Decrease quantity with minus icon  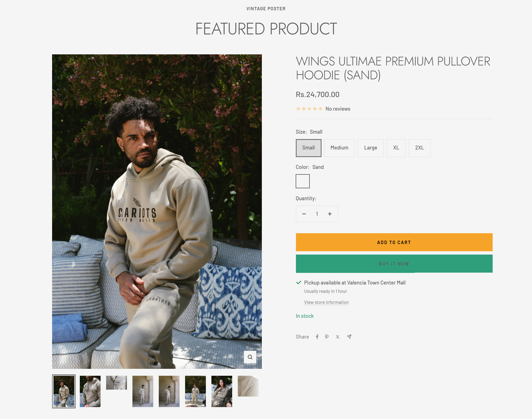(x=304, y=214)
